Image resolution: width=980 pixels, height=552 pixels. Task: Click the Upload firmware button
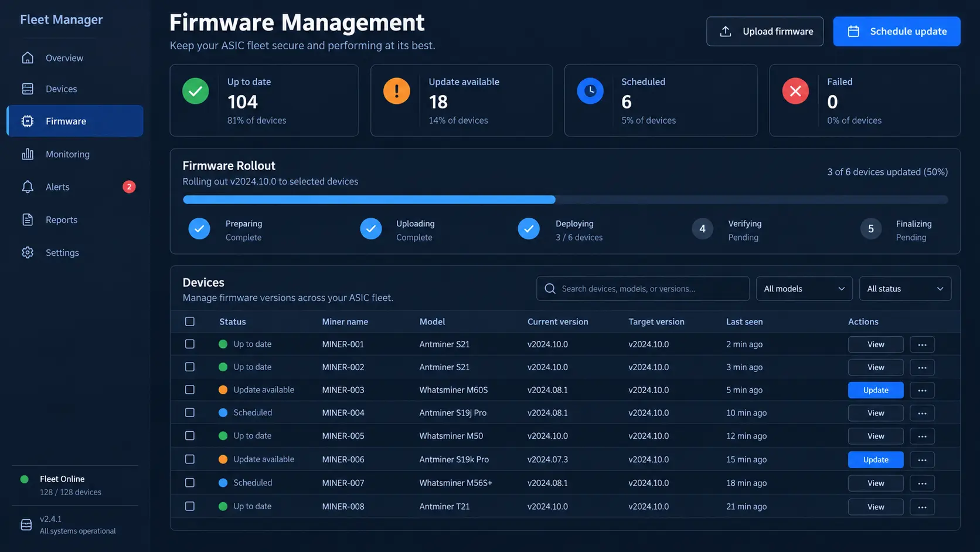click(x=765, y=31)
